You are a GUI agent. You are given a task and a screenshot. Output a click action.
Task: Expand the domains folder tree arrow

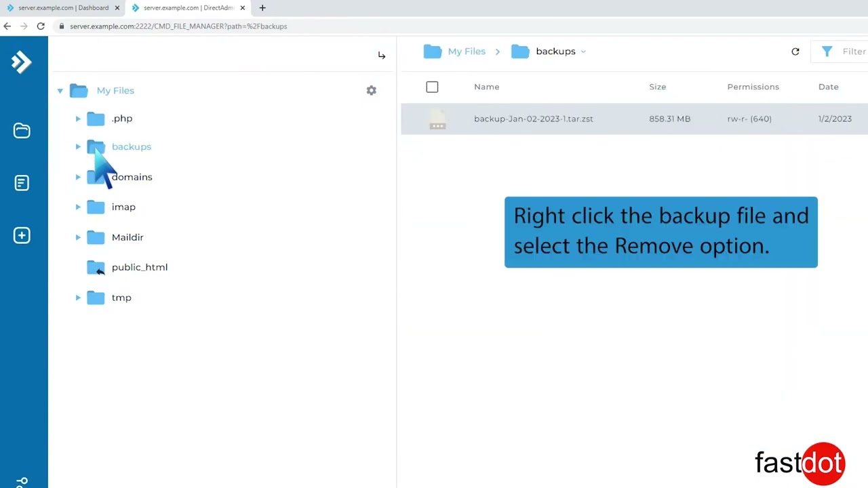(x=78, y=177)
